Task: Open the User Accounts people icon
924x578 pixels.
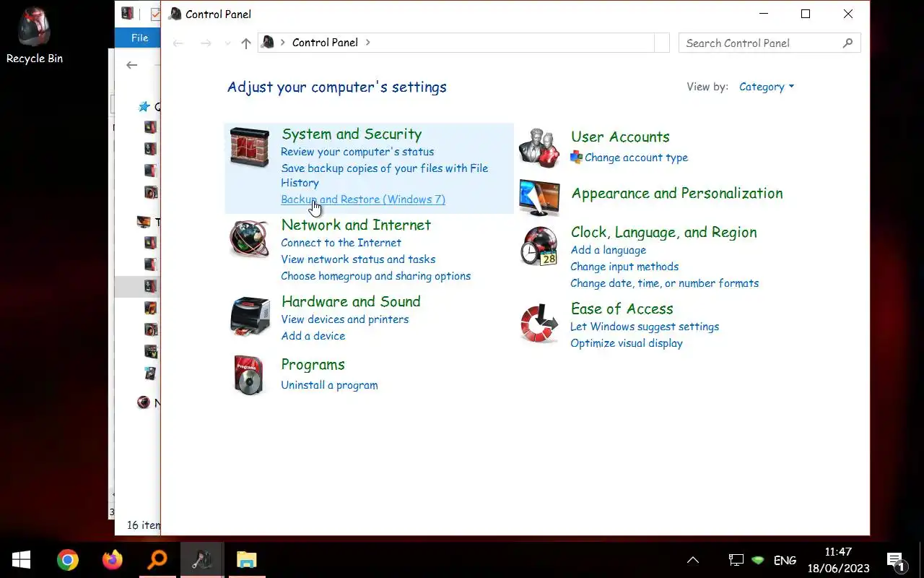Action: [539, 148]
